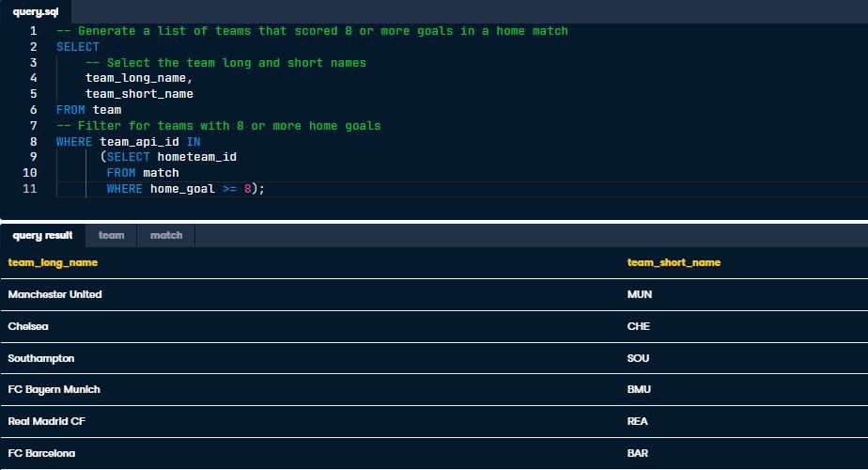Open the match table tab

[x=166, y=236]
